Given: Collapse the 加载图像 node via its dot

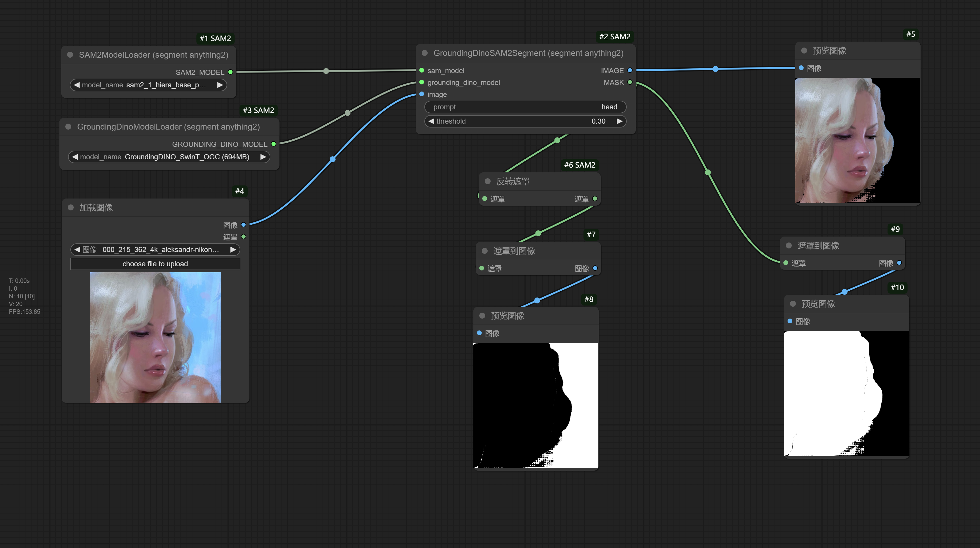Looking at the screenshot, I should (70, 207).
